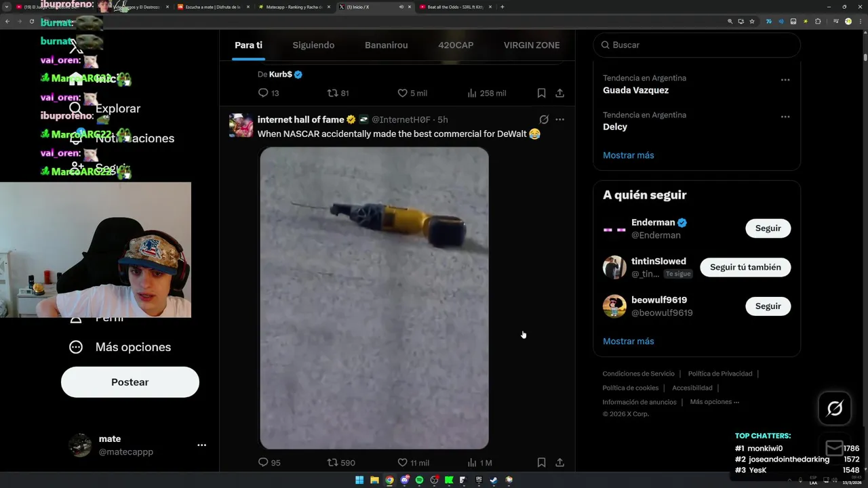Switch to the VIRGIN ZONE tab
Screen dimensions: 868x488
coord(532,45)
